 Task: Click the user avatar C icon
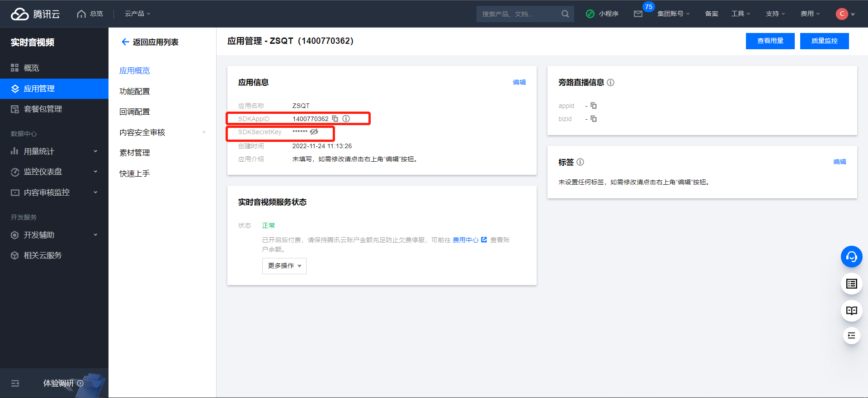[x=842, y=14]
